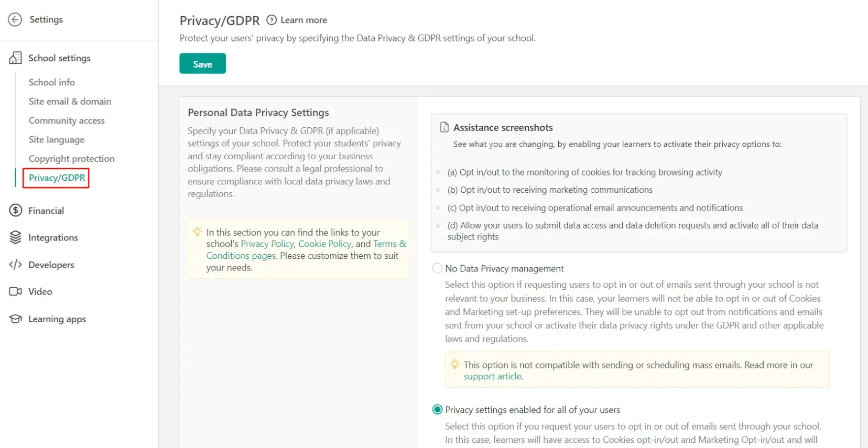Screen dimensions: 868x448
Task: Click the Personal Data Privacy Settings heading
Action: [258, 112]
